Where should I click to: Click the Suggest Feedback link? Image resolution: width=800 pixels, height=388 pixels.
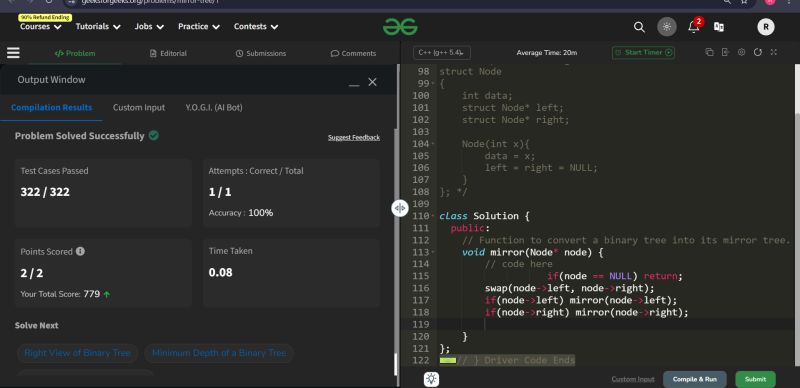coord(354,137)
